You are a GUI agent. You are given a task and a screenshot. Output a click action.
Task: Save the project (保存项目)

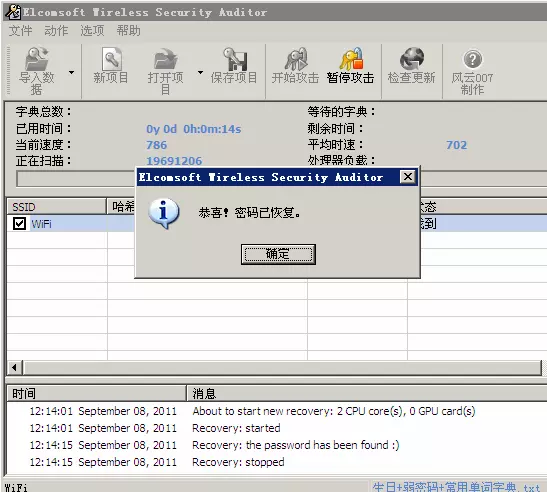click(234, 66)
